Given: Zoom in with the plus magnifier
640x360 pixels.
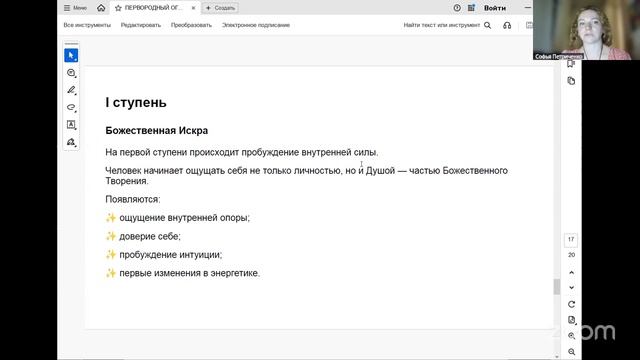Looking at the screenshot, I should [571, 336].
